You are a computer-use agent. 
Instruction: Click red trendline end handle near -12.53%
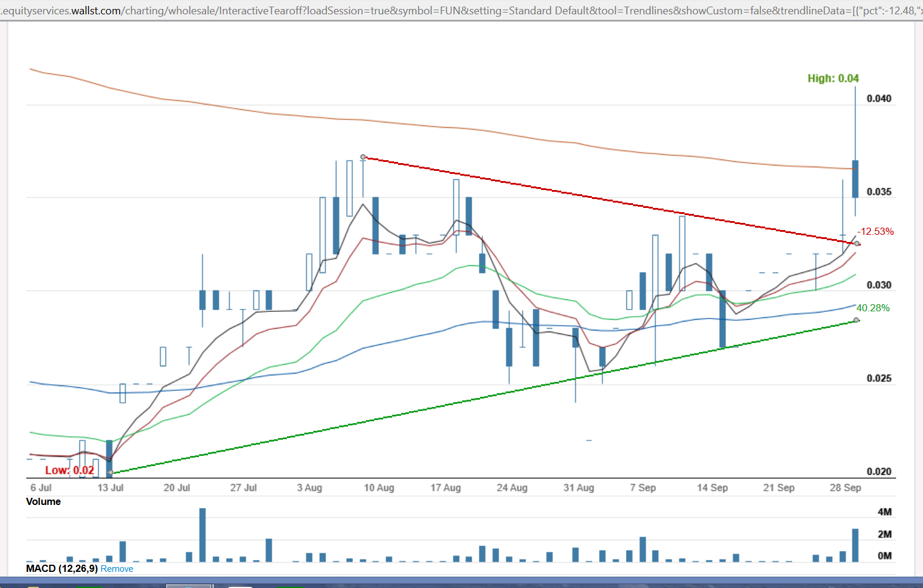pyautogui.click(x=857, y=243)
